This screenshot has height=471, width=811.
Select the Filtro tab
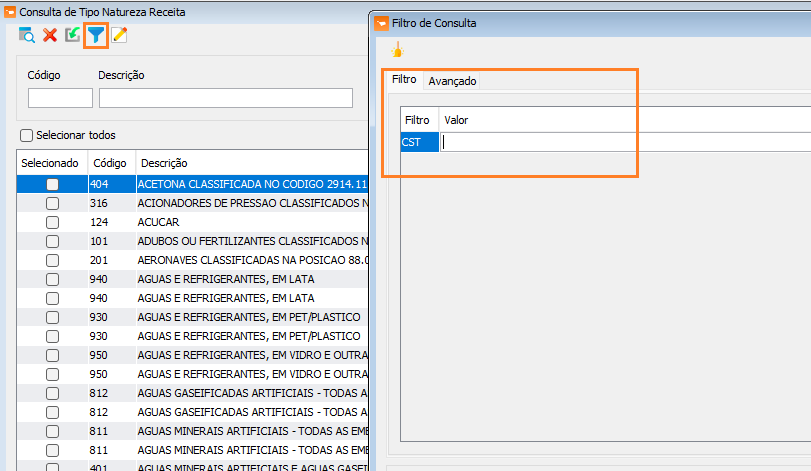coord(404,80)
